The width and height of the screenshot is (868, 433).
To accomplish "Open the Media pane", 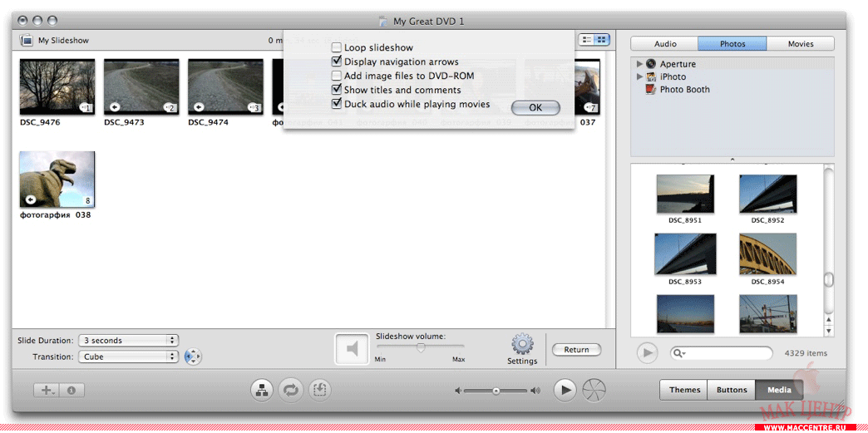I will pos(779,390).
